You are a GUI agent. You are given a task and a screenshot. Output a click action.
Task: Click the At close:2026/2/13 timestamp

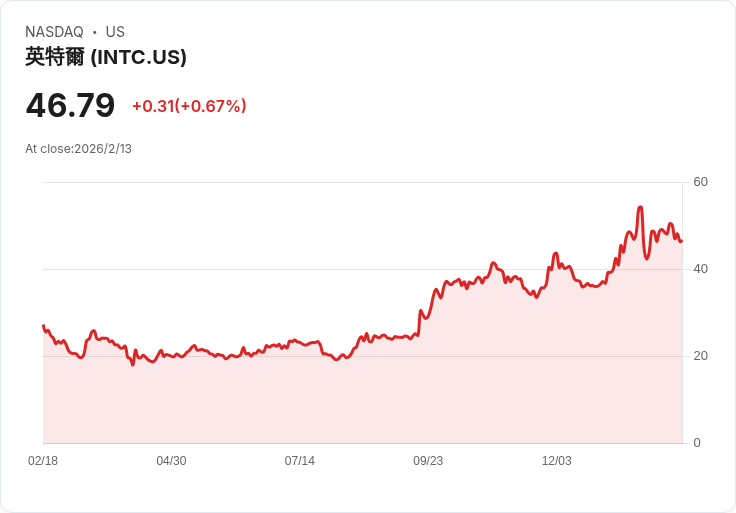pos(78,149)
